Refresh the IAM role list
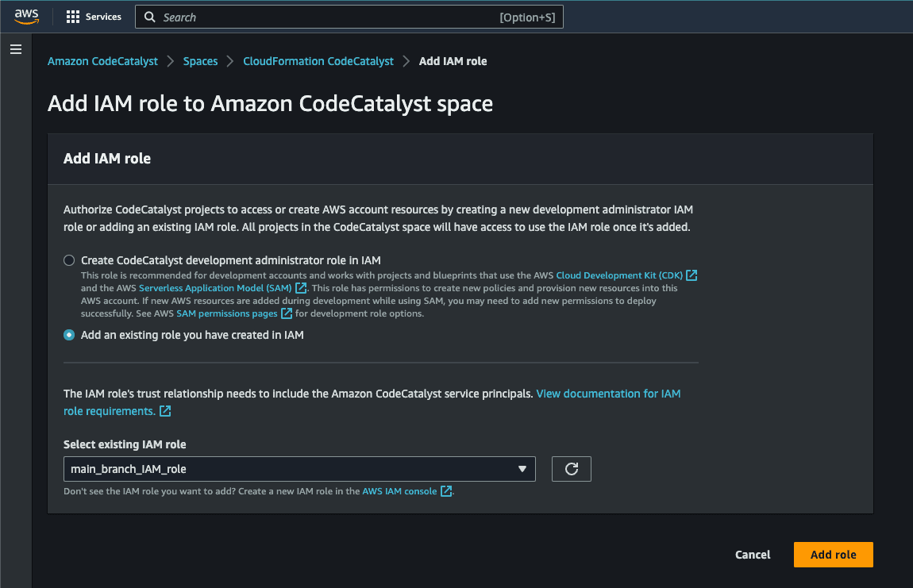 coord(571,469)
